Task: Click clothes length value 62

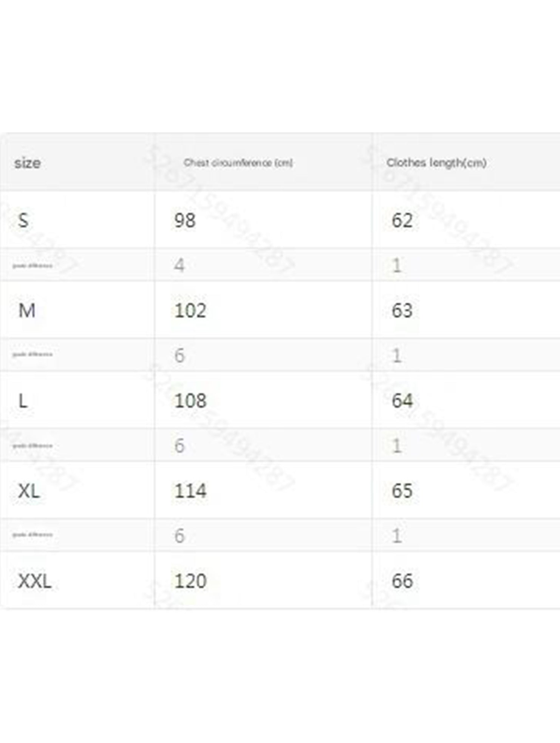Action: click(402, 220)
